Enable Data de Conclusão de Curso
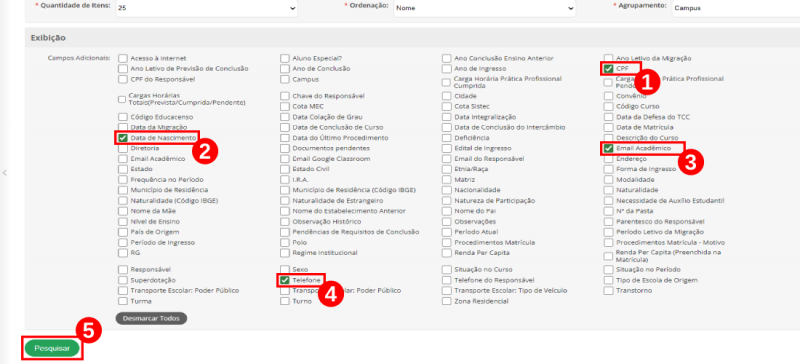 [285, 127]
